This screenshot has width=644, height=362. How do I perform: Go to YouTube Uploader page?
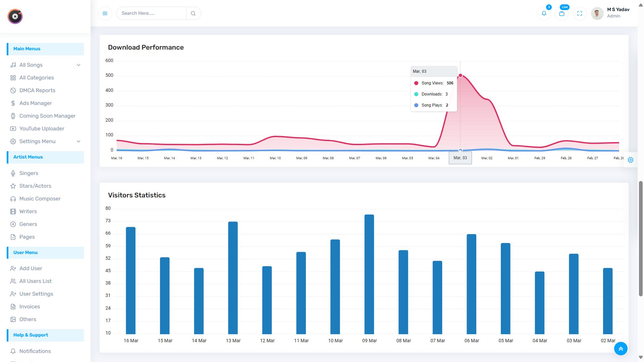(x=42, y=129)
